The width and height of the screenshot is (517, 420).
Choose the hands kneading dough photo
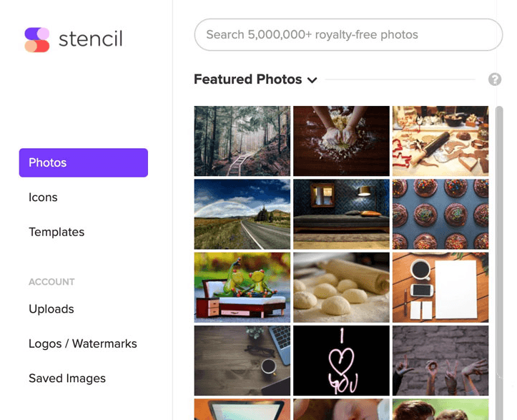(341, 141)
